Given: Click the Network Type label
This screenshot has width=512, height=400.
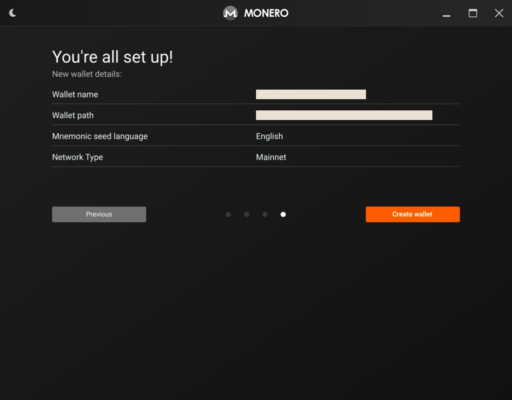Looking at the screenshot, I should click(78, 157).
